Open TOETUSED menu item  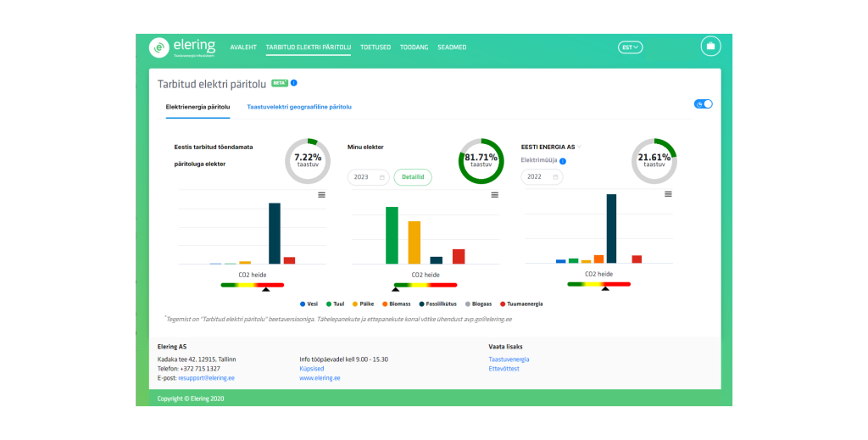pos(376,47)
